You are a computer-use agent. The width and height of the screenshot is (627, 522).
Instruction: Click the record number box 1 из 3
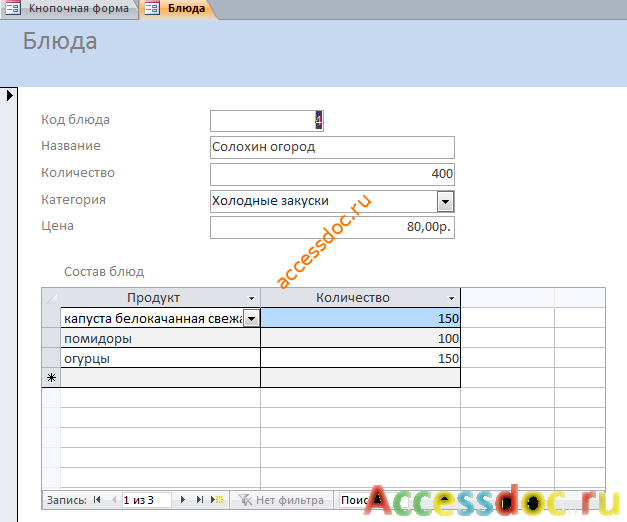(146, 500)
